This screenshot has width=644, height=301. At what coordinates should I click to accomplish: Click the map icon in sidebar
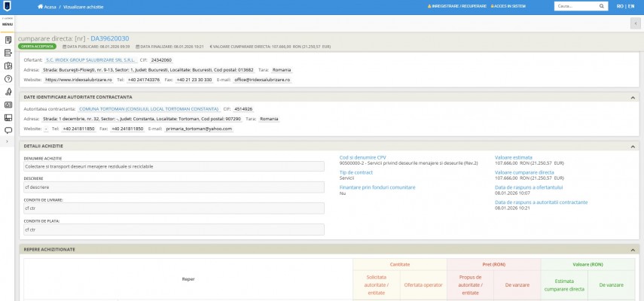(x=8, y=65)
